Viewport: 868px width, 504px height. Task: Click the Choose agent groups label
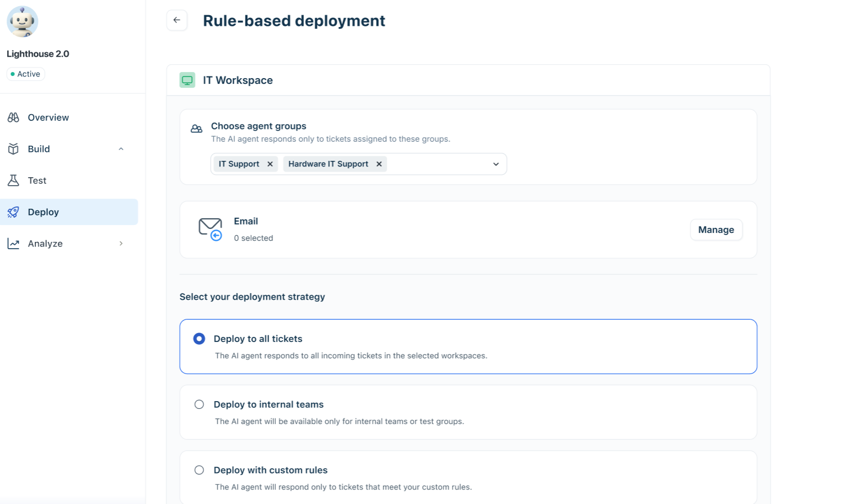coord(258,126)
